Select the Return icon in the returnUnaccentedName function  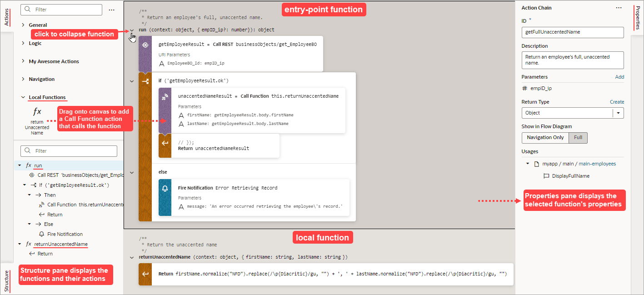pos(145,274)
